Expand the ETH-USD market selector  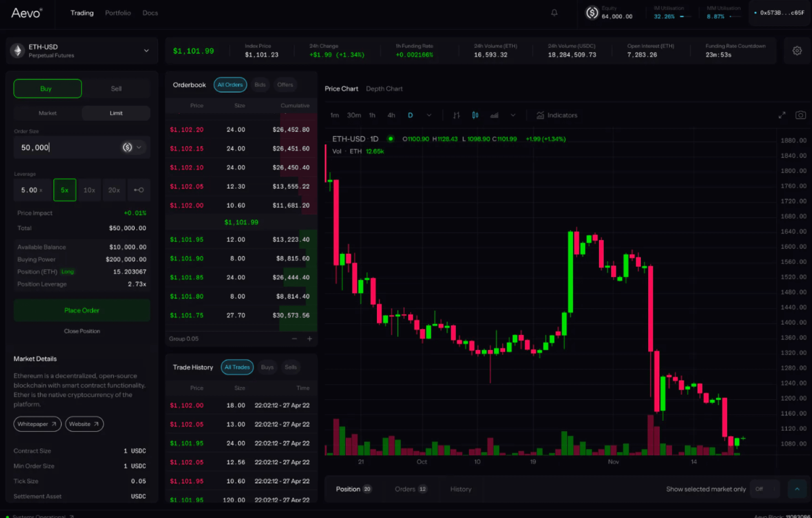pyautogui.click(x=146, y=50)
